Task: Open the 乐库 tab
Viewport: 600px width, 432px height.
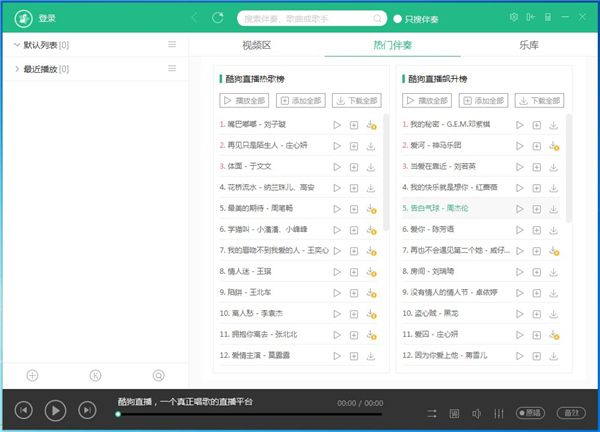Action: pyautogui.click(x=529, y=45)
